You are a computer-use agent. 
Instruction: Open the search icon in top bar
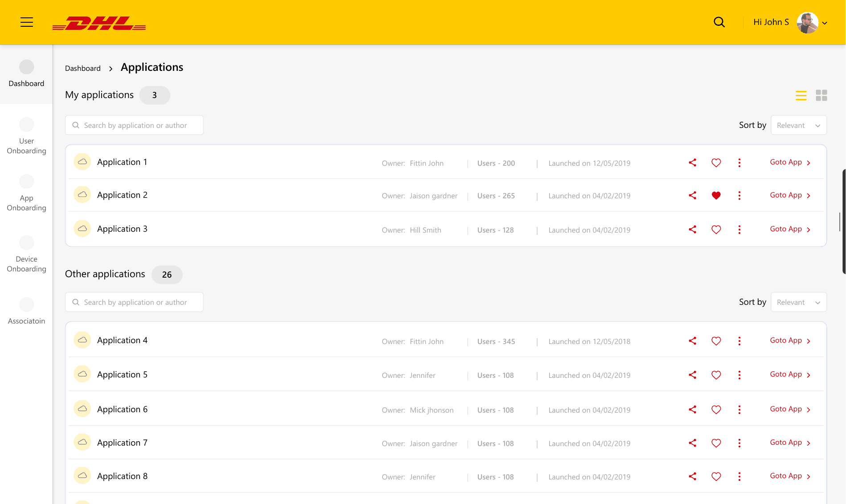tap(719, 22)
